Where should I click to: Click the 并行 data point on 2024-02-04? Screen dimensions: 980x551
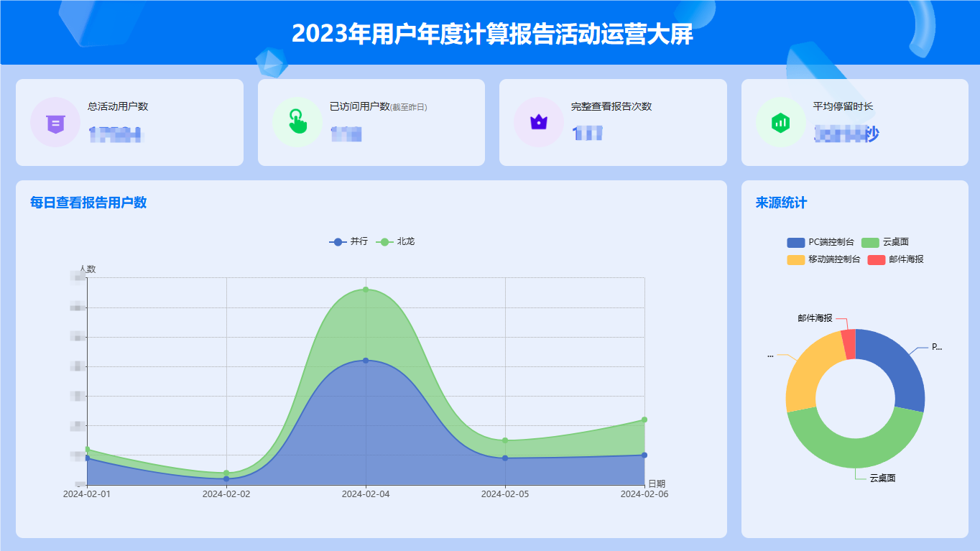tap(366, 361)
